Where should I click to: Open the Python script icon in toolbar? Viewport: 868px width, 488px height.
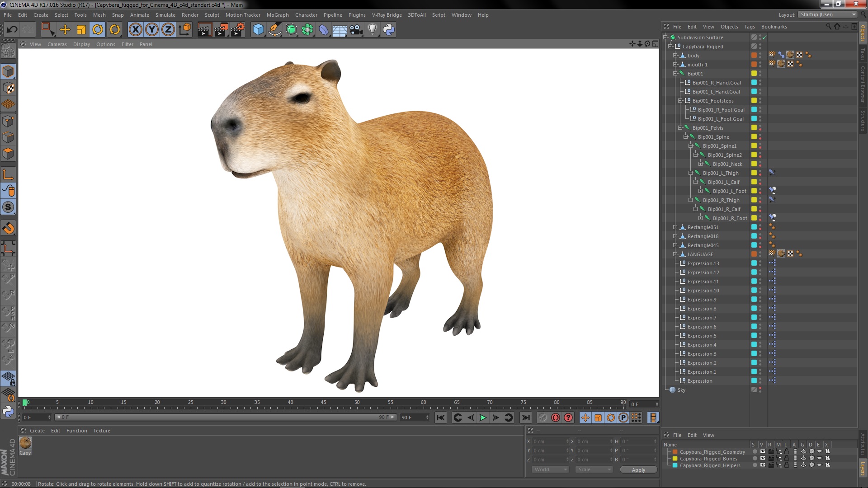click(389, 30)
